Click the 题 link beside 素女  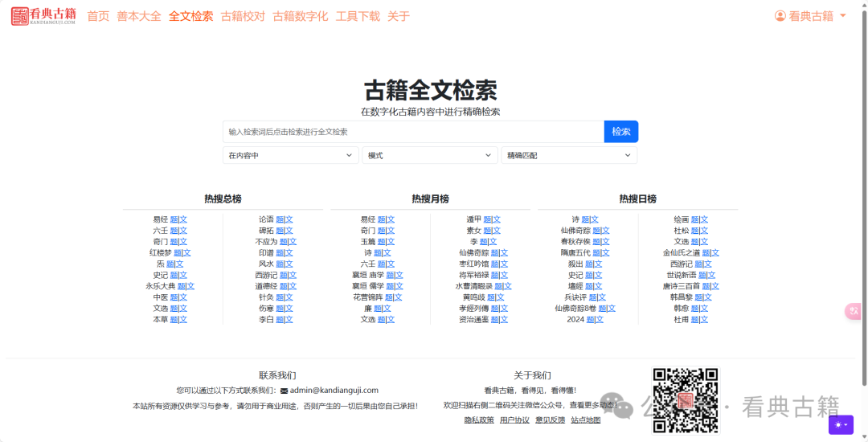[487, 231]
